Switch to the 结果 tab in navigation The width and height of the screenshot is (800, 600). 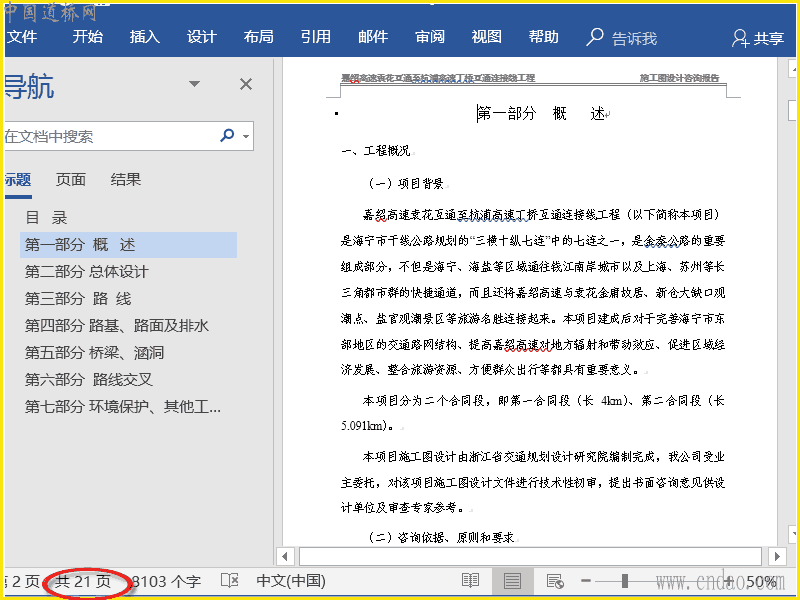pos(126,180)
